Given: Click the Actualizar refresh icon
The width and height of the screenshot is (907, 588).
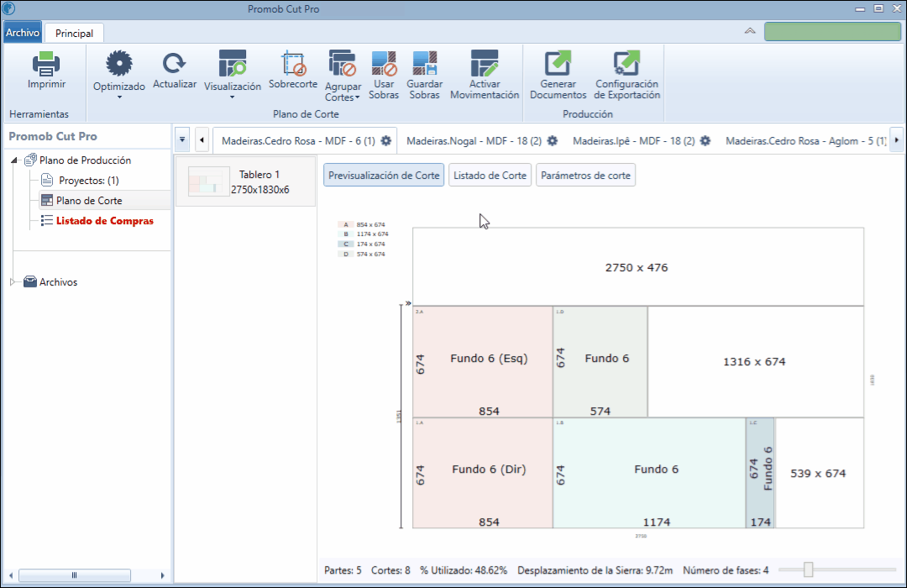Looking at the screenshot, I should tap(174, 63).
